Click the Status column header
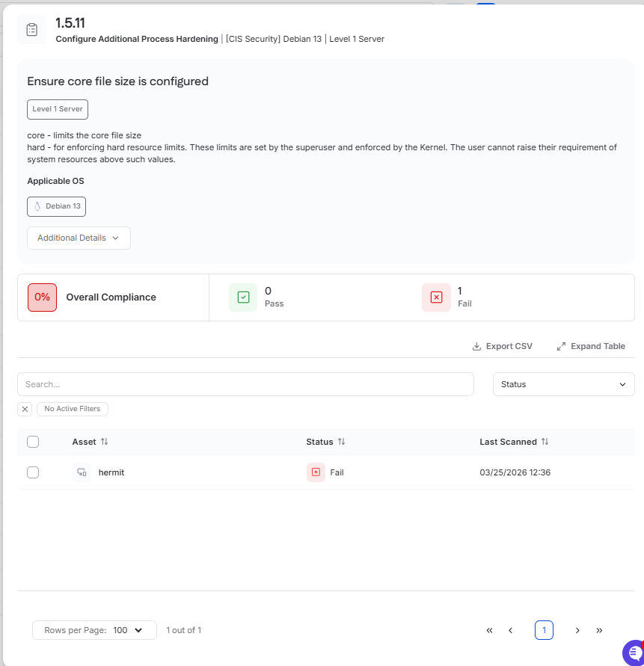Screen dimensions: 644x666 click(x=319, y=442)
